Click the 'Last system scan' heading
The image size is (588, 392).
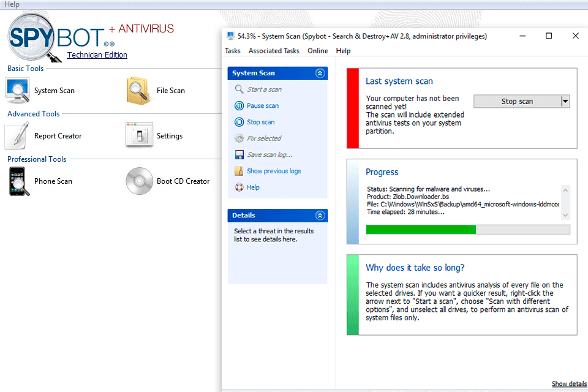(x=399, y=81)
